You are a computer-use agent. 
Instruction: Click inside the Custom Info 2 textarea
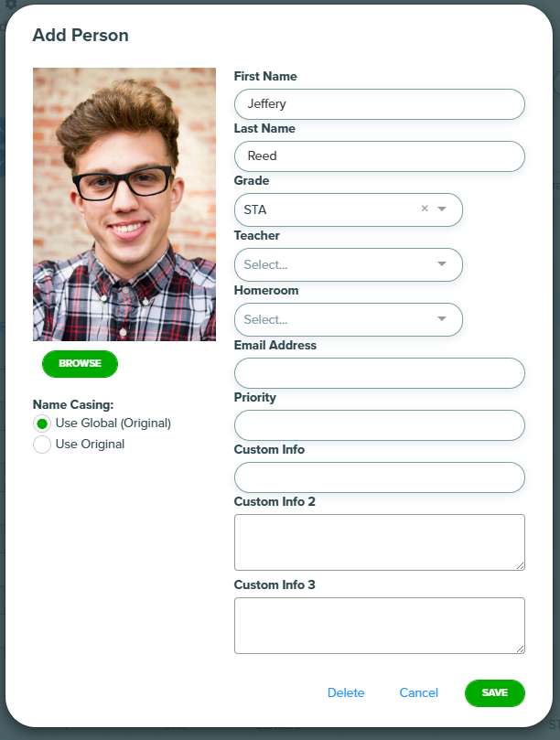[x=379, y=542]
